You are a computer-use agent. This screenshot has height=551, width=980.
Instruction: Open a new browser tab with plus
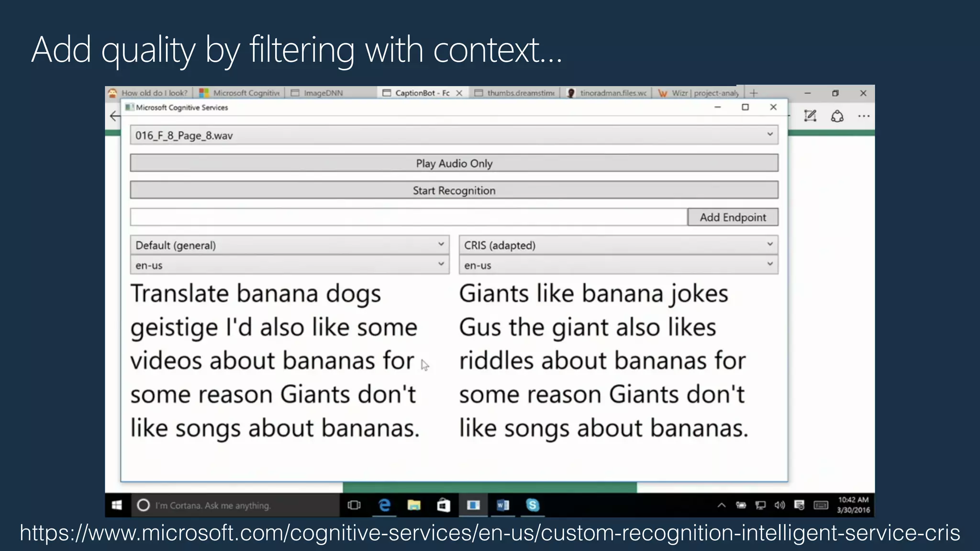click(x=754, y=93)
